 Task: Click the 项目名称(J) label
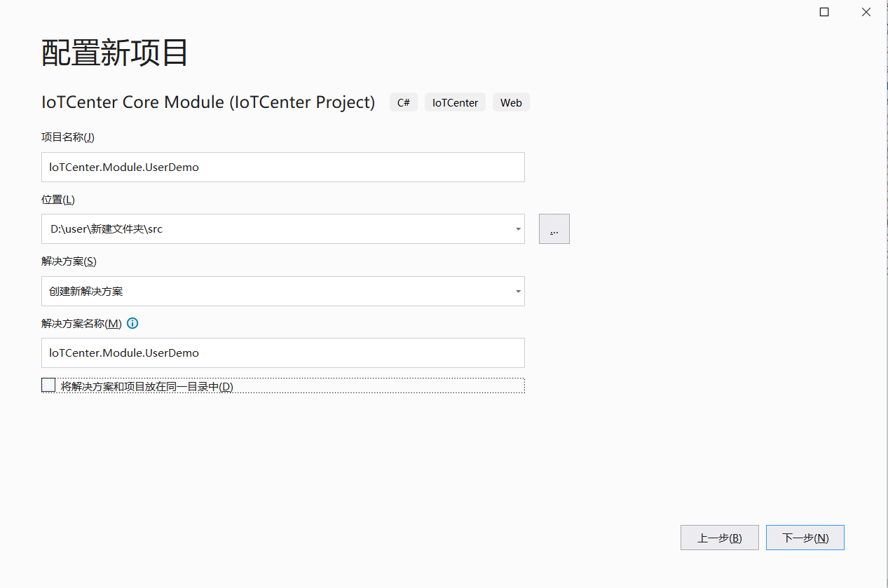[68, 137]
